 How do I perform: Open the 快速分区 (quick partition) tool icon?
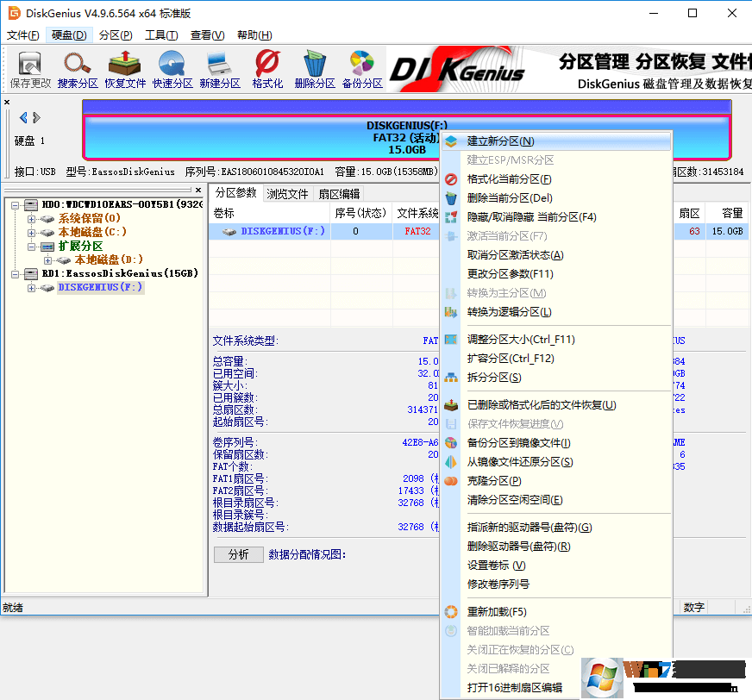coord(172,69)
